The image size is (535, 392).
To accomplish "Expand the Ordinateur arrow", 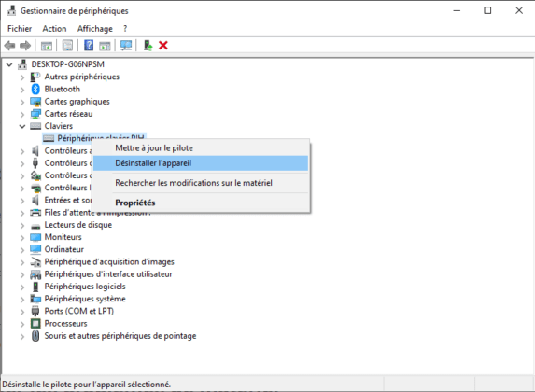I will (x=22, y=250).
